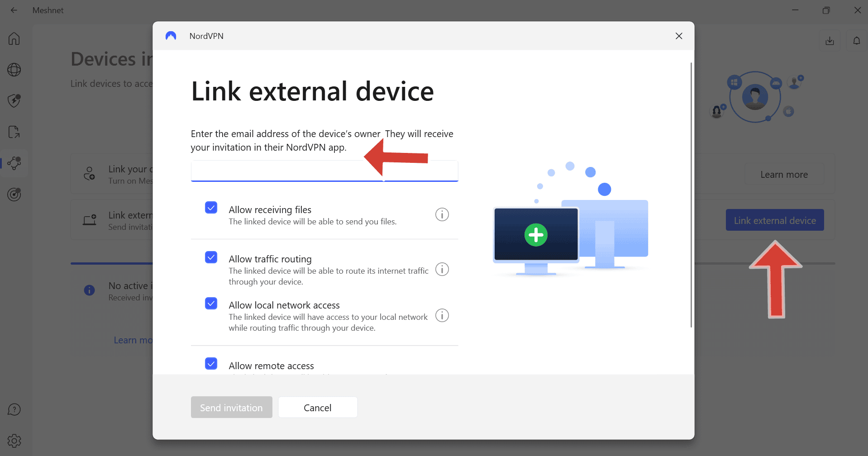Open Settings gear icon in sidebar
The height and width of the screenshot is (456, 868).
tap(14, 441)
